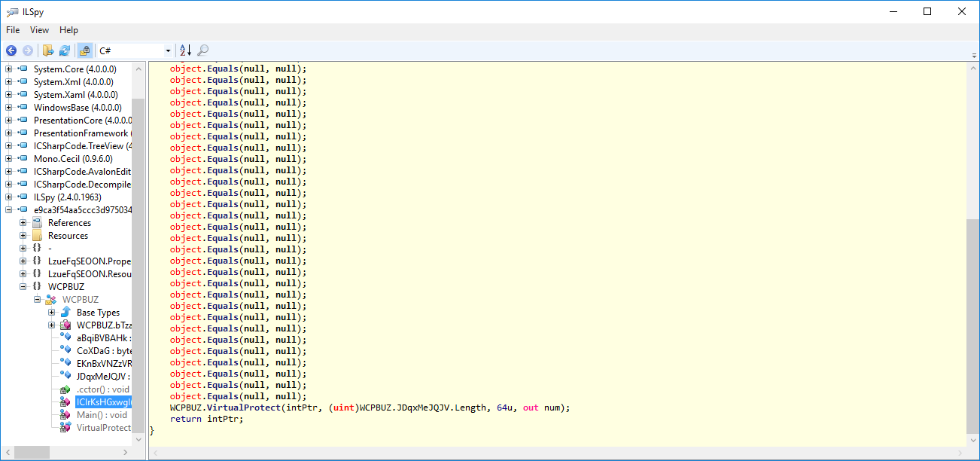Click the EKnBxVNZzVR field icon
980x461 pixels.
[65, 364]
